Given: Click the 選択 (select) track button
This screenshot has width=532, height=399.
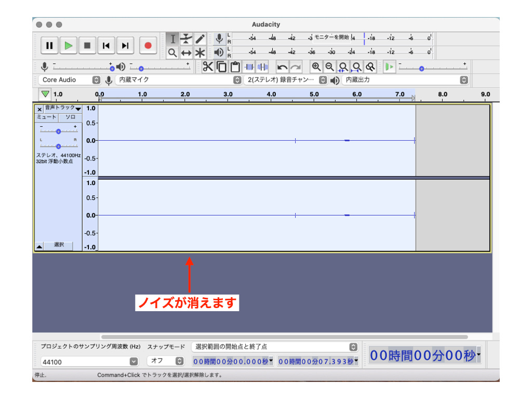Looking at the screenshot, I should (x=58, y=245).
